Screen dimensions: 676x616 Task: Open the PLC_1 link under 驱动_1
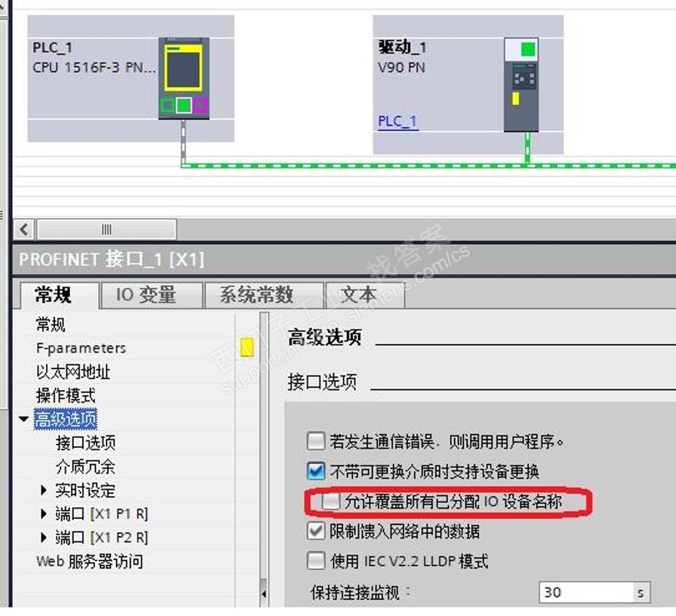398,121
